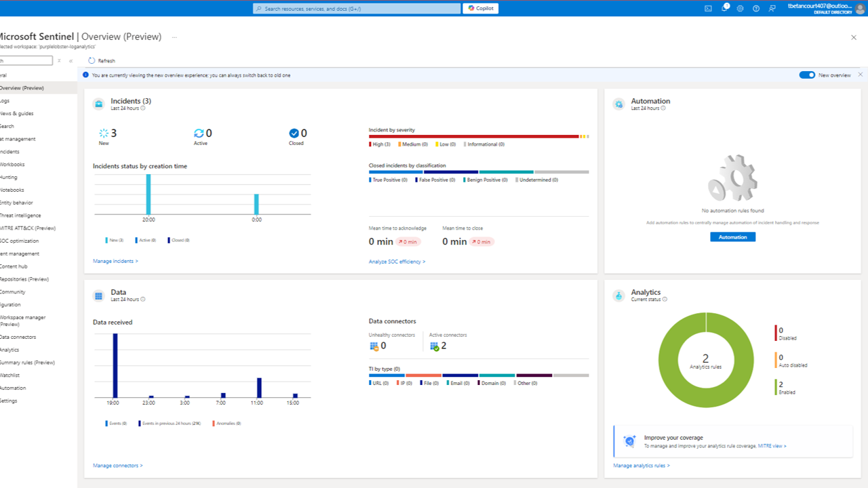This screenshot has width=868, height=488.
Task: Collapse the sidebar with the double chevron
Action: tap(71, 60)
